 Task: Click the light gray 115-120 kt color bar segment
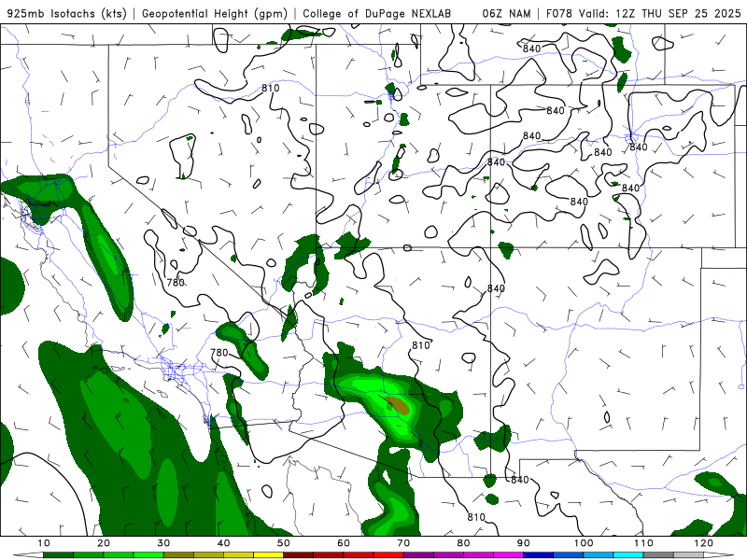point(688,555)
